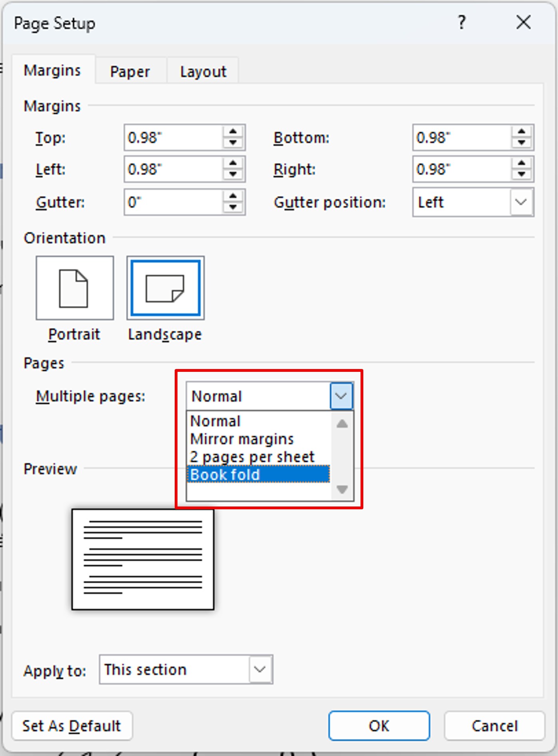Click the Top margin input field

[x=173, y=138]
